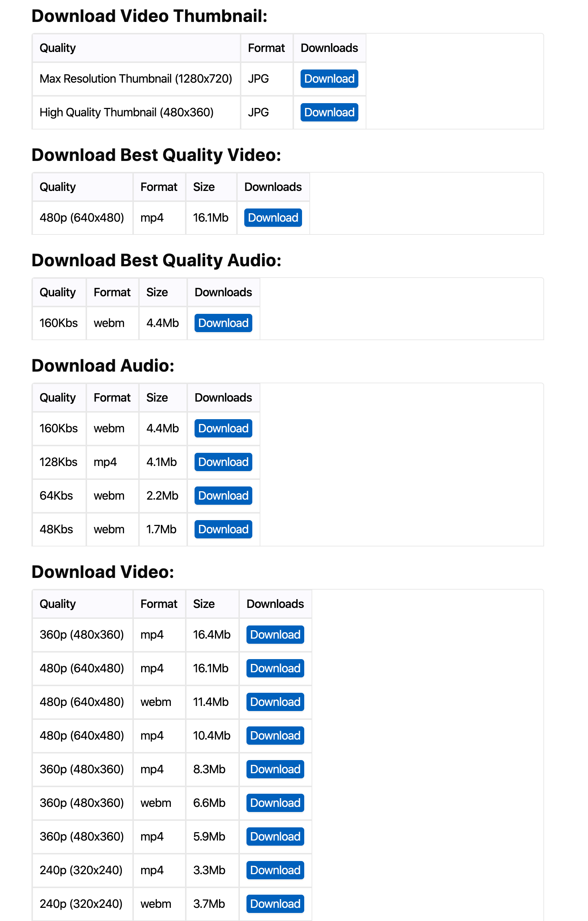Click the 48Kbs quality cell
The width and height of the screenshot is (588, 921).
point(59,529)
